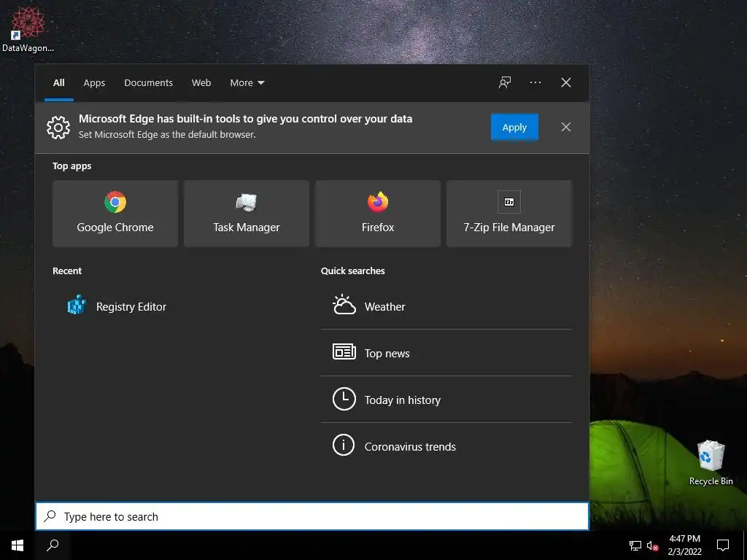747x560 pixels.
Task: Open Top news quick search
Action: 446,353
